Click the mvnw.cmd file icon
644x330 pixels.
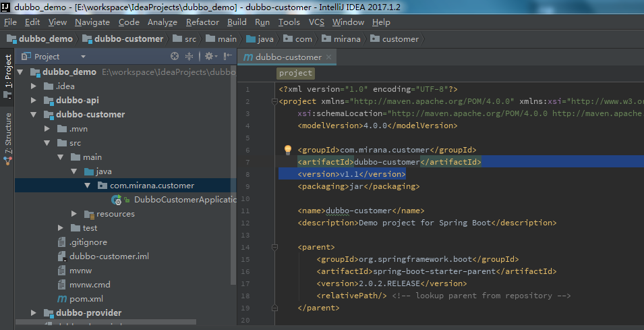61,284
